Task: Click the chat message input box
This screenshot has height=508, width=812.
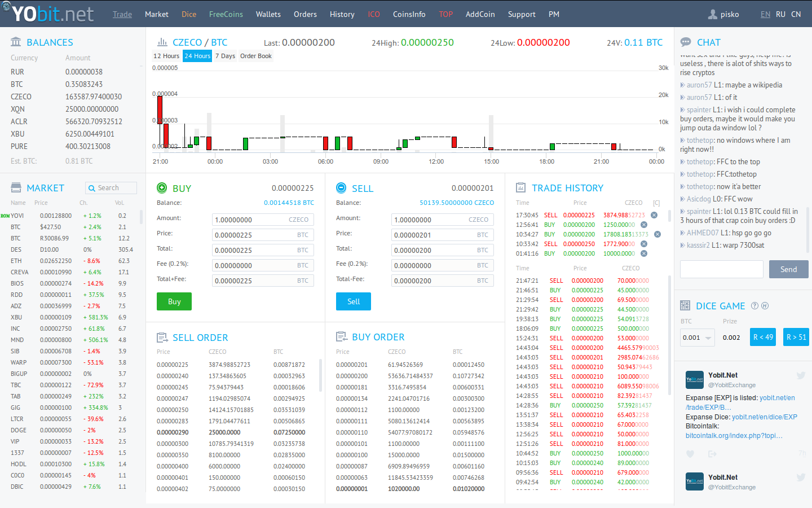Action: [x=722, y=269]
